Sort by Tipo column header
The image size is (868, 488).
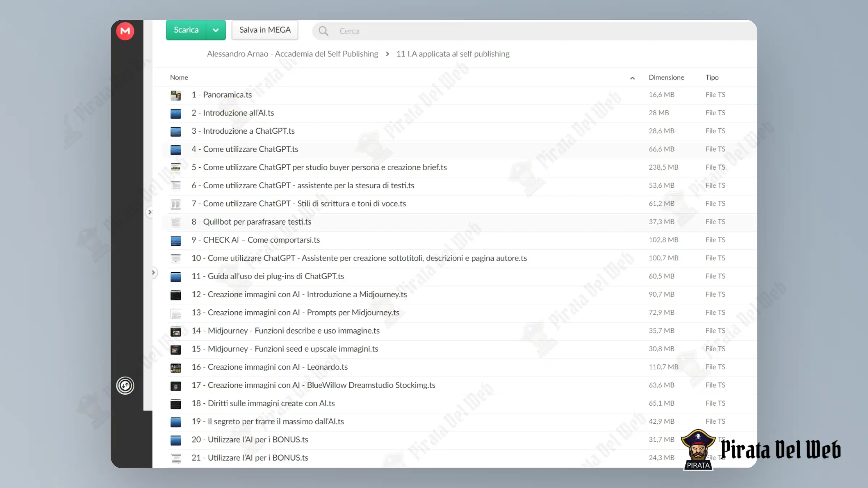pos(712,77)
